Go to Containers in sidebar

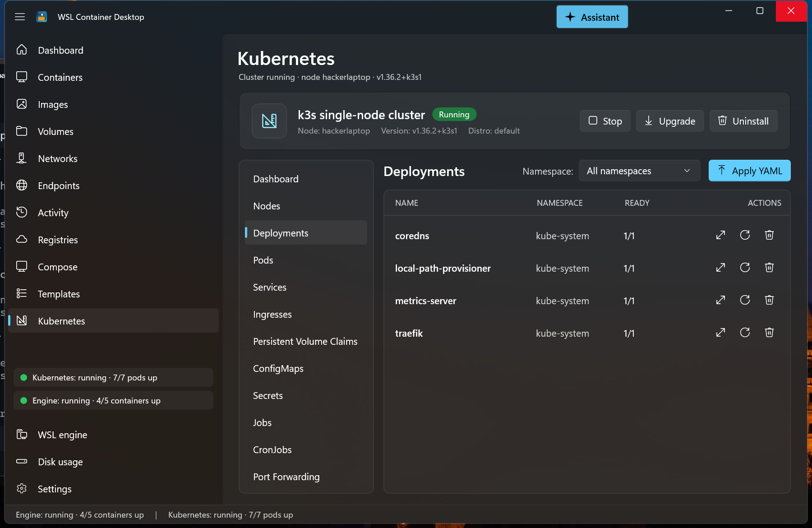tap(113, 77)
